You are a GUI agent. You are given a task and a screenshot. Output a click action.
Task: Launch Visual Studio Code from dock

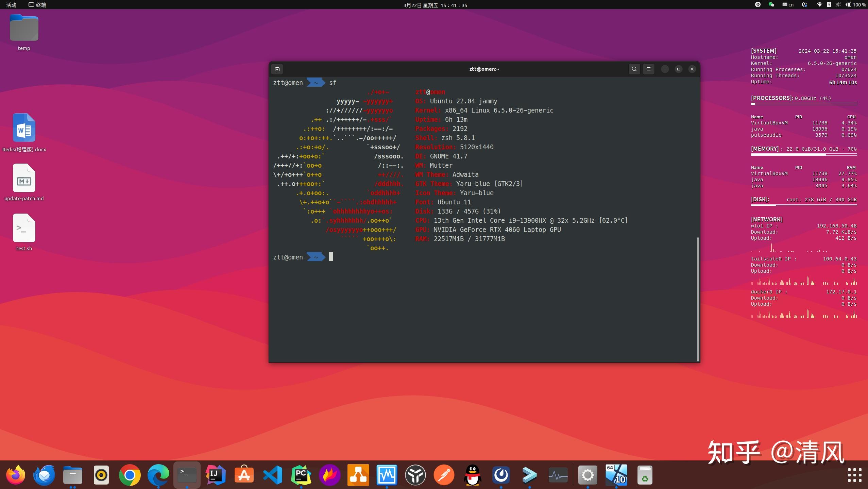pyautogui.click(x=272, y=475)
